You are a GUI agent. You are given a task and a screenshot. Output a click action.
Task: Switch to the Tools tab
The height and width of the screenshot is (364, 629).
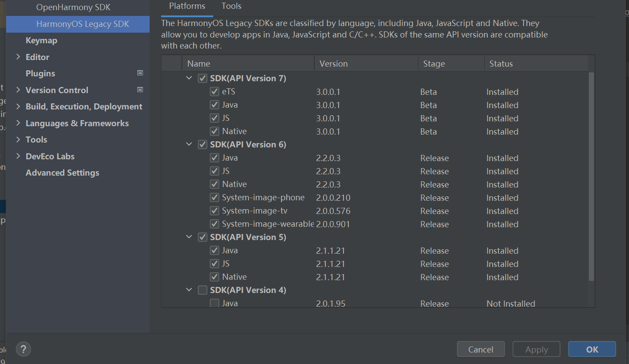(231, 6)
